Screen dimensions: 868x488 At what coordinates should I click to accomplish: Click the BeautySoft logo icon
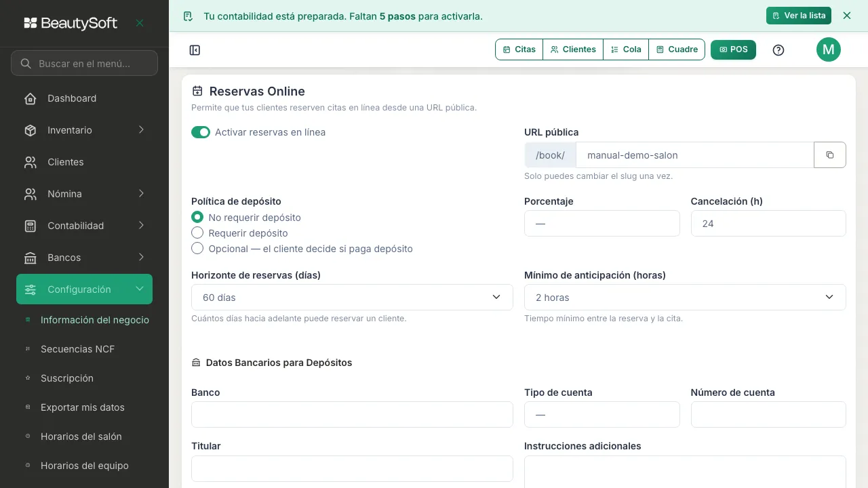[31, 23]
